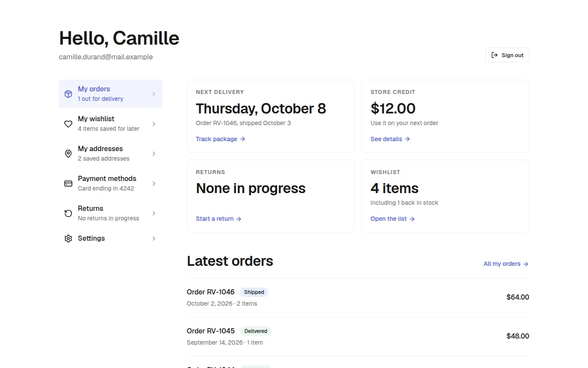Expand My orders using its chevron
The width and height of the screenshot is (588, 368).
(154, 94)
